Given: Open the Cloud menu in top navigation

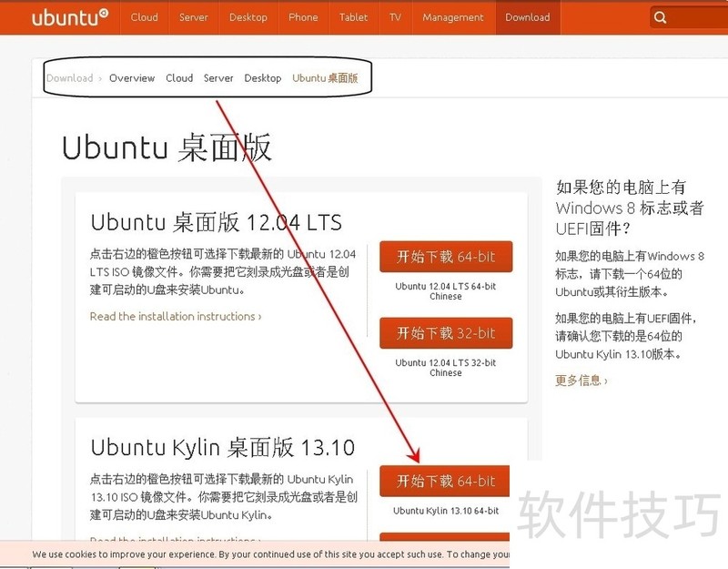Looking at the screenshot, I should [145, 17].
